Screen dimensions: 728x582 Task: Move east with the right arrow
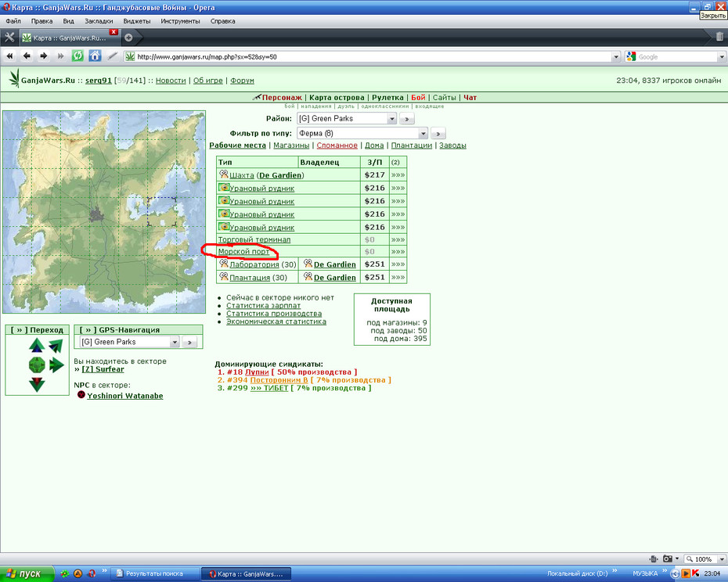pyautogui.click(x=56, y=365)
